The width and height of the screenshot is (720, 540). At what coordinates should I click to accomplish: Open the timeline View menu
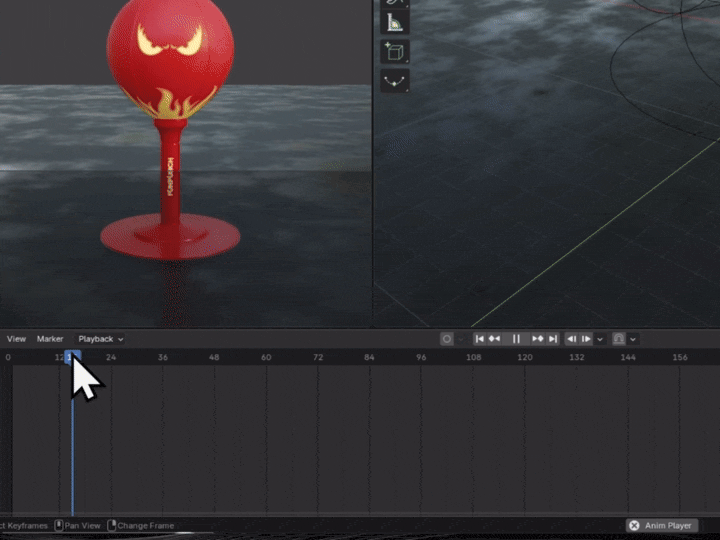16,339
